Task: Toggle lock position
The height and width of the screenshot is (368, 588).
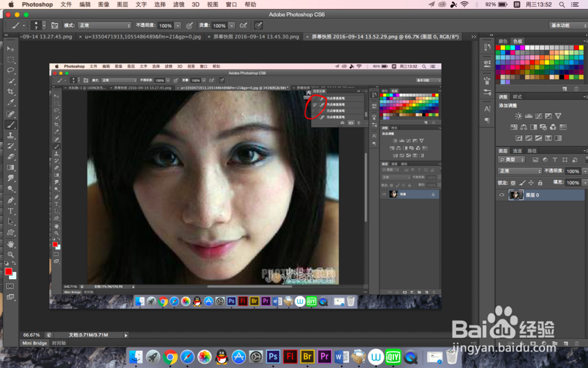Action: (530, 183)
